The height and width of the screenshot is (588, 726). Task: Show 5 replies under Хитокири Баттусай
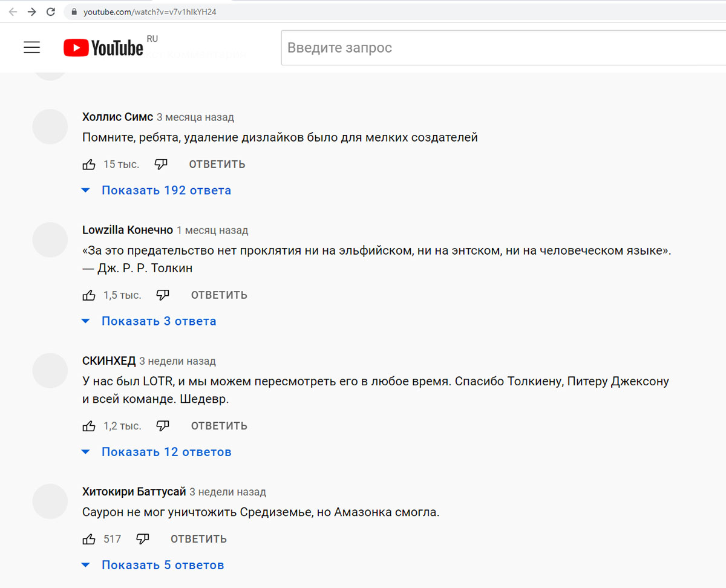[x=163, y=565]
